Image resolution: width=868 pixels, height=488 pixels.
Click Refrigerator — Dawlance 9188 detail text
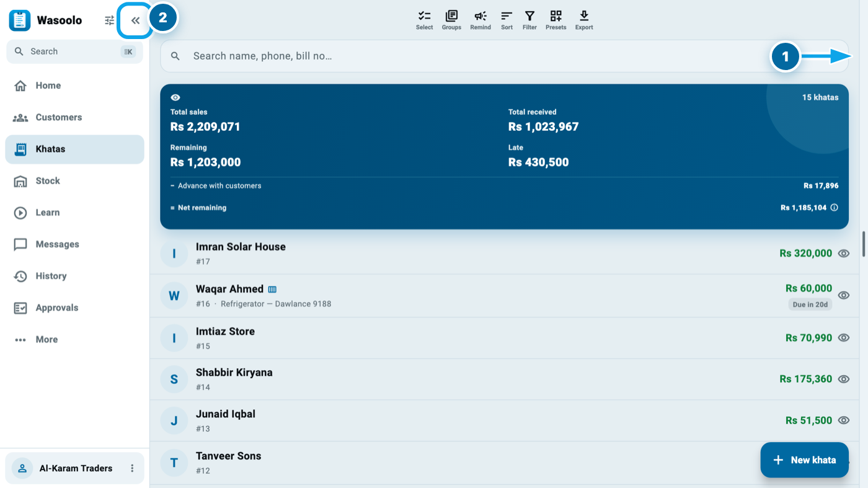click(276, 304)
